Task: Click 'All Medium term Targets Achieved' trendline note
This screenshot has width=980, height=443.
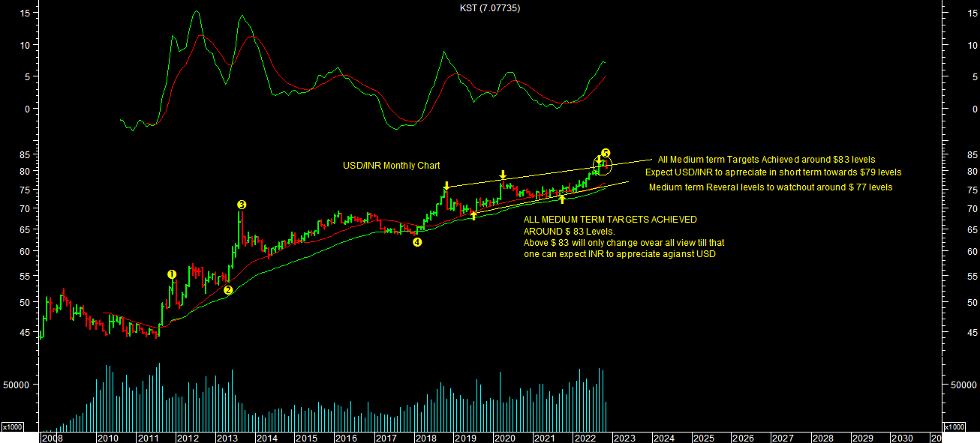Action: pyautogui.click(x=766, y=160)
